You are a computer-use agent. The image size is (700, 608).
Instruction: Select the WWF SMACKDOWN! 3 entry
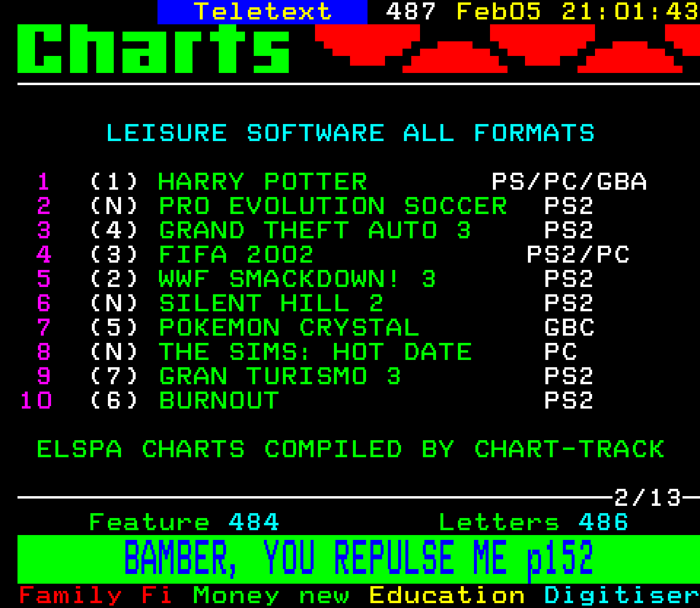click(297, 279)
